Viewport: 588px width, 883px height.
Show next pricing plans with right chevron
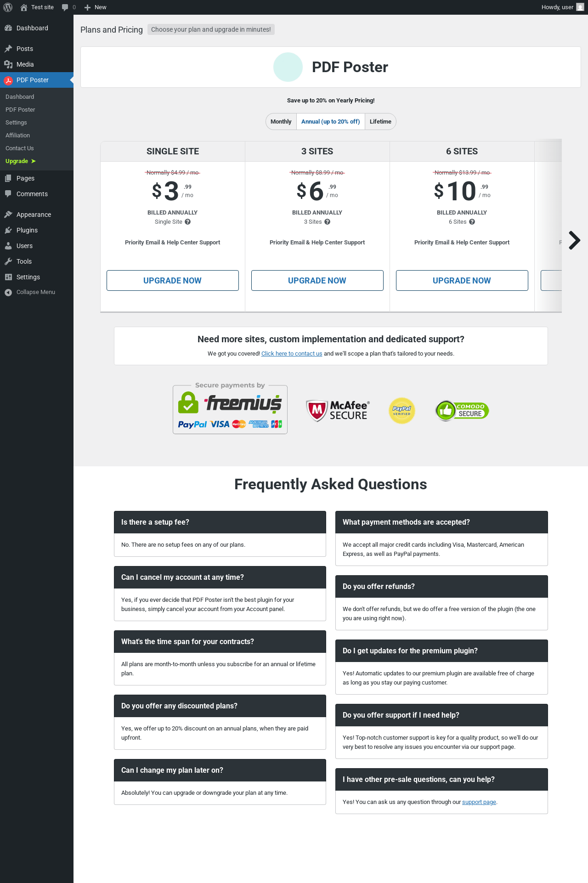pyautogui.click(x=574, y=240)
